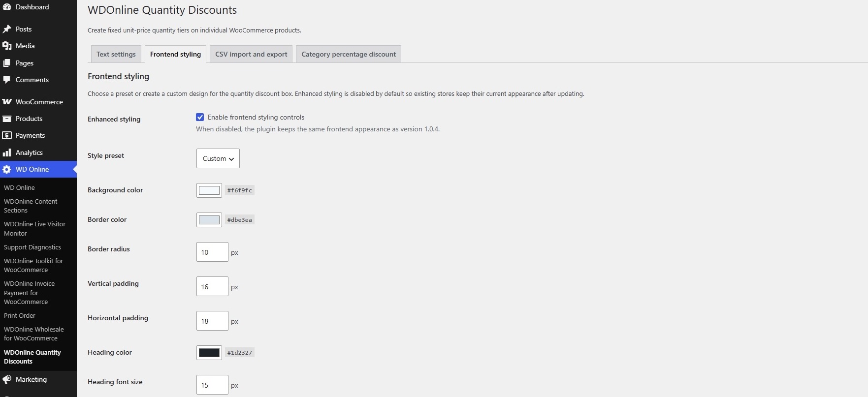This screenshot has width=868, height=397.
Task: Open Media via its sidebar icon
Action: click(7, 46)
